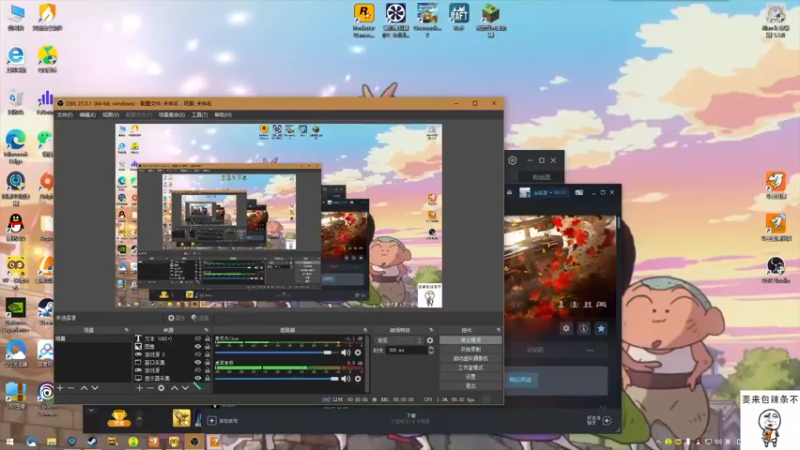The width and height of the screenshot is (800, 450).
Task: Select the image source icon in sources list
Action: click(138, 346)
